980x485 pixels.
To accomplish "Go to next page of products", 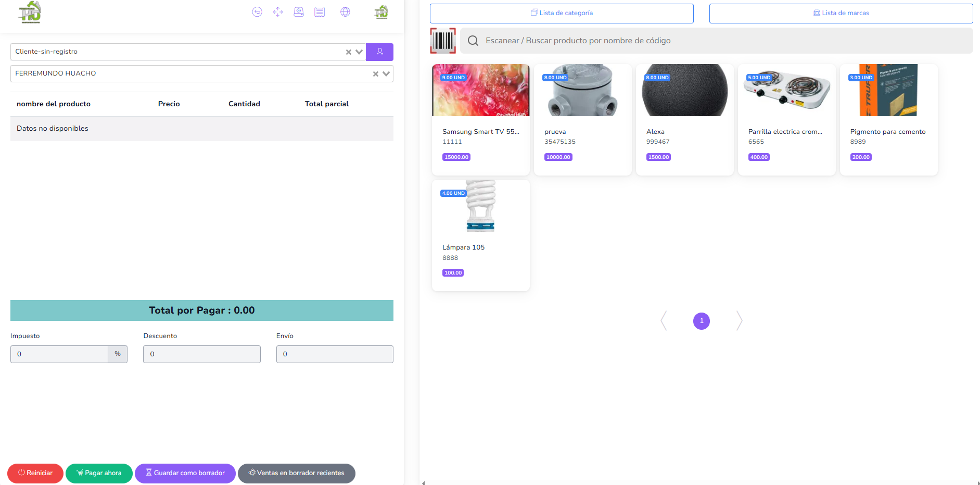I will [x=739, y=321].
